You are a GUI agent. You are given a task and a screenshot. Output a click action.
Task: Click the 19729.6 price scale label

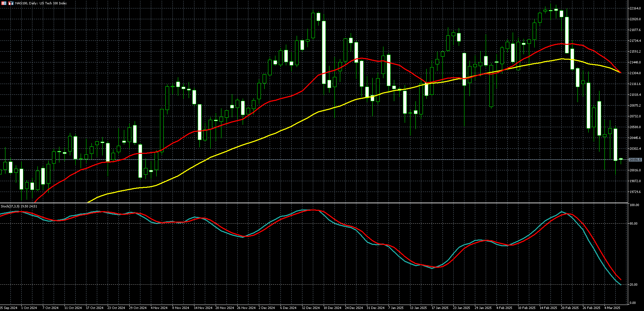635,192
